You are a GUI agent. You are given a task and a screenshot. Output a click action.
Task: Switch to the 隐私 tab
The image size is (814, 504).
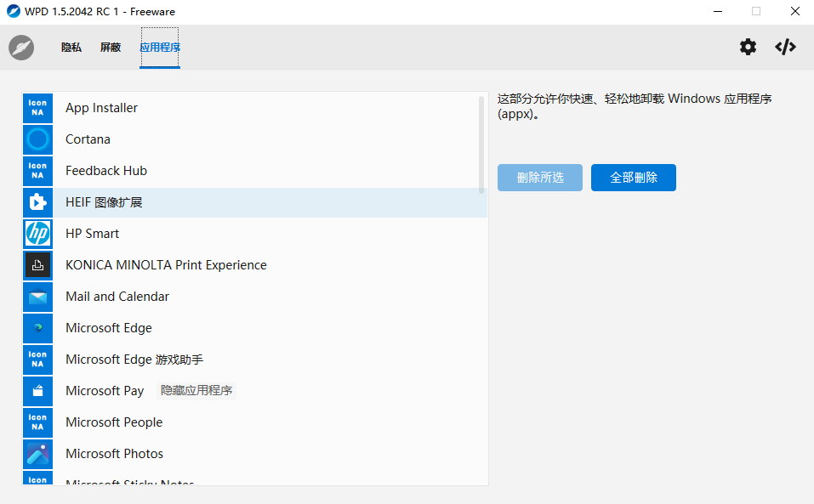pyautogui.click(x=71, y=48)
